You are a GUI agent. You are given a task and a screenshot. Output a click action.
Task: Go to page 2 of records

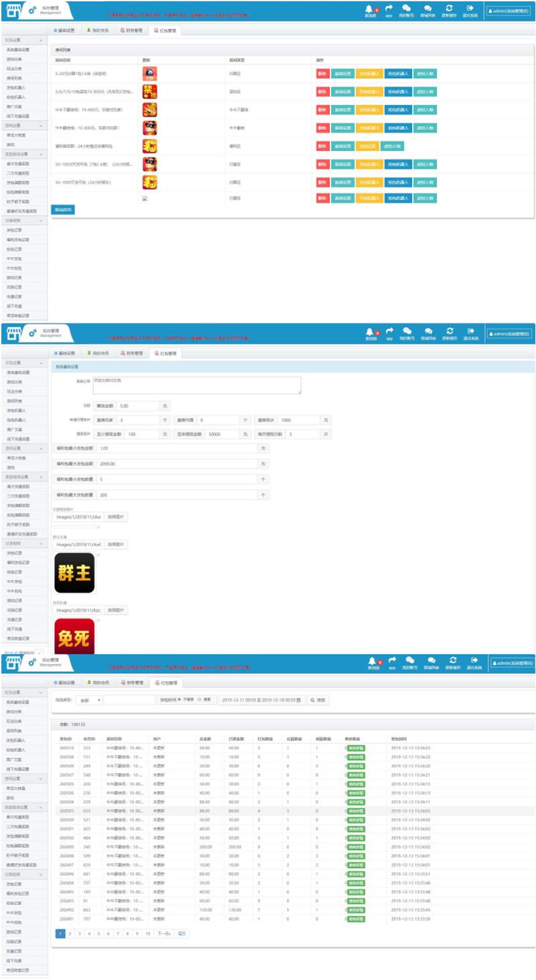pyautogui.click(x=70, y=933)
